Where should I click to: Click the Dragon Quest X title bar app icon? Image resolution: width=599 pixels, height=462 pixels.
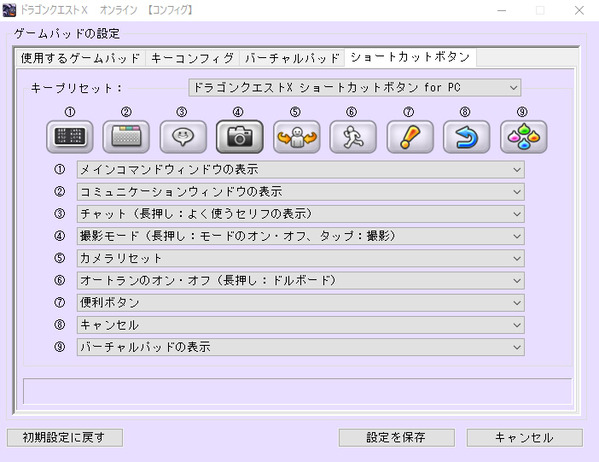[9, 10]
